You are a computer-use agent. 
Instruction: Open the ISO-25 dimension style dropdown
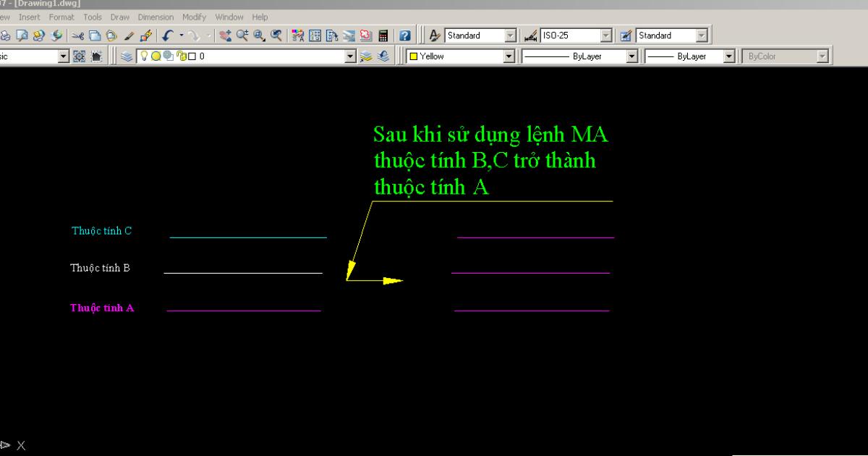pyautogui.click(x=606, y=35)
